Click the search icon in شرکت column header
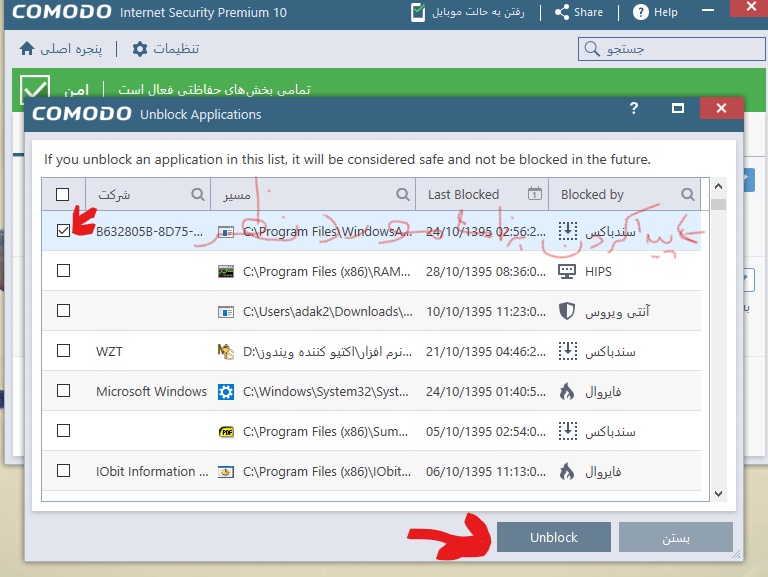The width and height of the screenshot is (768, 577). pyautogui.click(x=197, y=194)
